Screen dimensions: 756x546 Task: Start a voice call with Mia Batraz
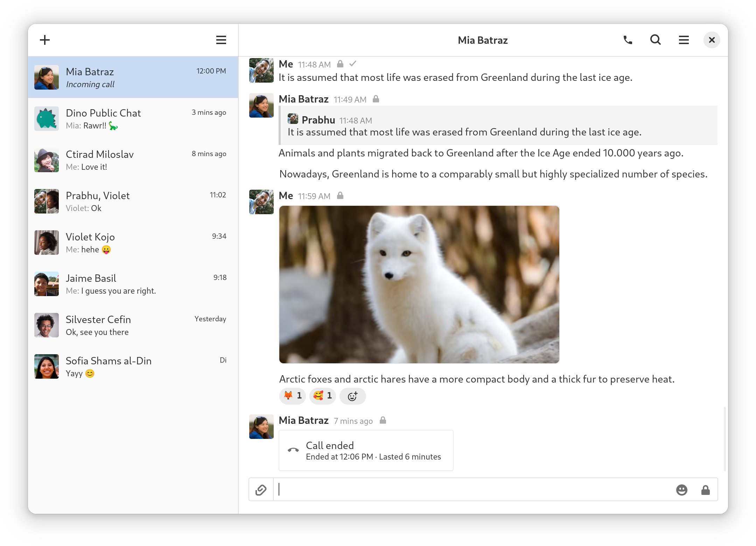click(627, 40)
